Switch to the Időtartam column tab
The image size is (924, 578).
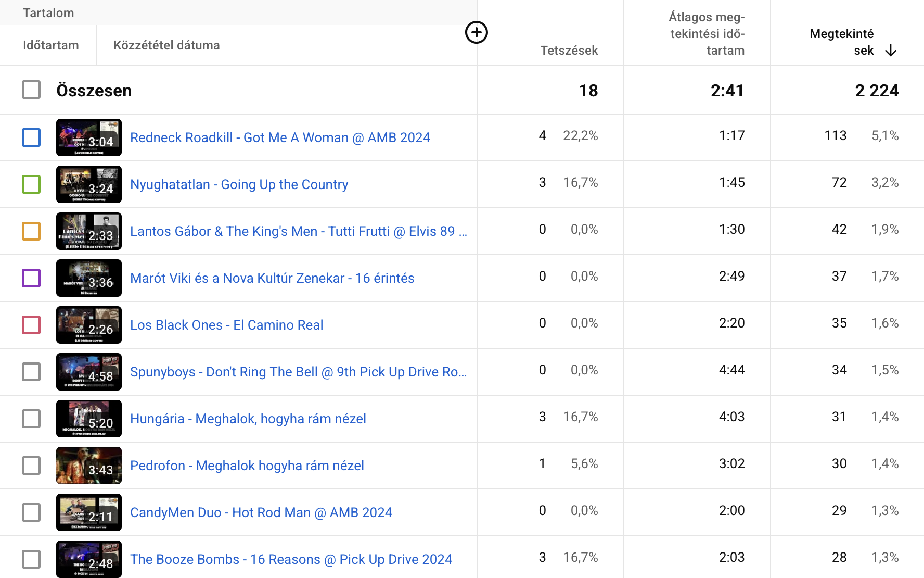point(51,45)
